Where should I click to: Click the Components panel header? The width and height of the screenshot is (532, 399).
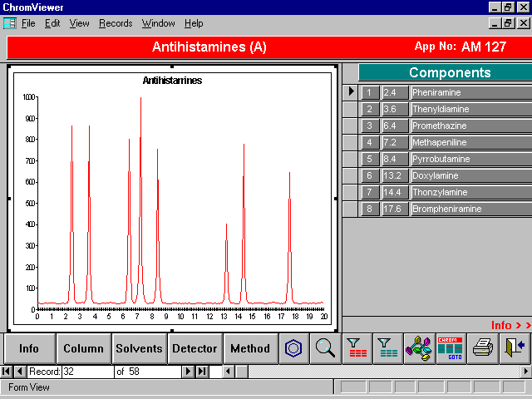446,72
